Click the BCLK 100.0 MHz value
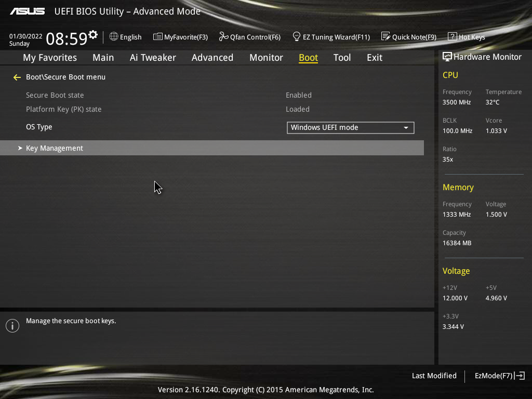532x399 pixels. click(457, 130)
